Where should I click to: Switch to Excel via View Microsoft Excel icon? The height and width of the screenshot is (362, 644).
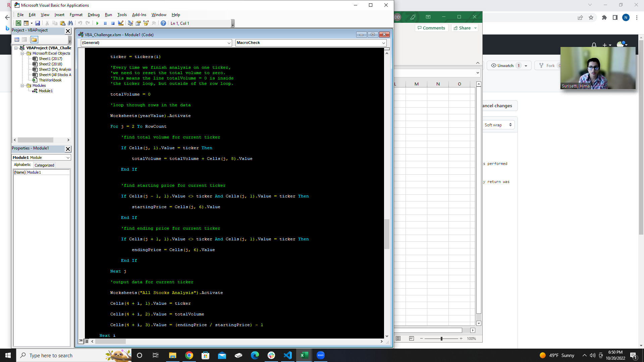coord(18,23)
